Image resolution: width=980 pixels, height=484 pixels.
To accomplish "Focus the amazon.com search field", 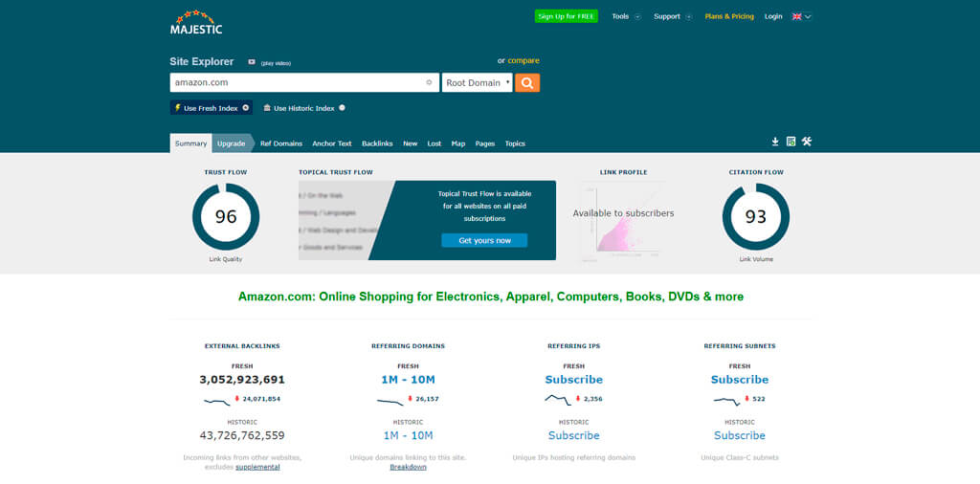I will tap(304, 82).
